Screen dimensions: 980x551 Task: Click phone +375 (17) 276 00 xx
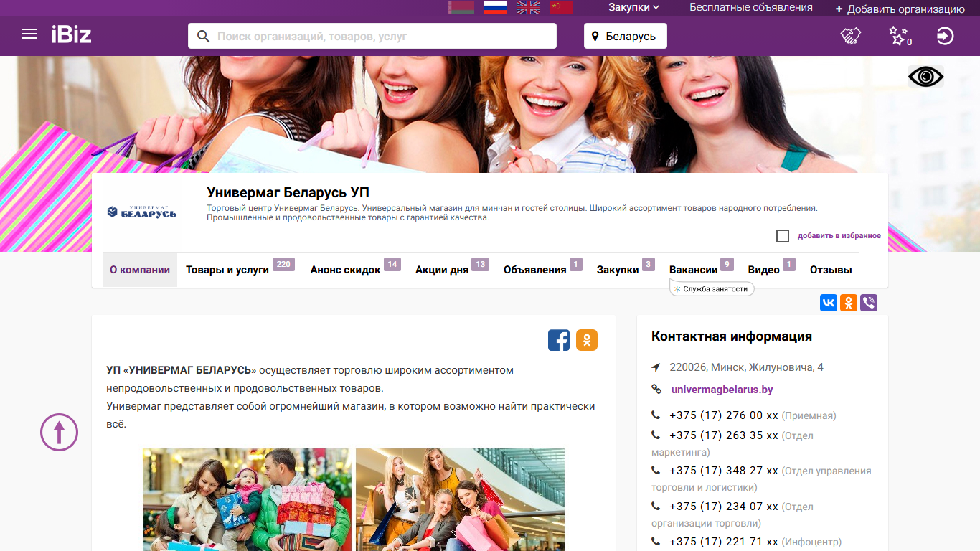724,415
